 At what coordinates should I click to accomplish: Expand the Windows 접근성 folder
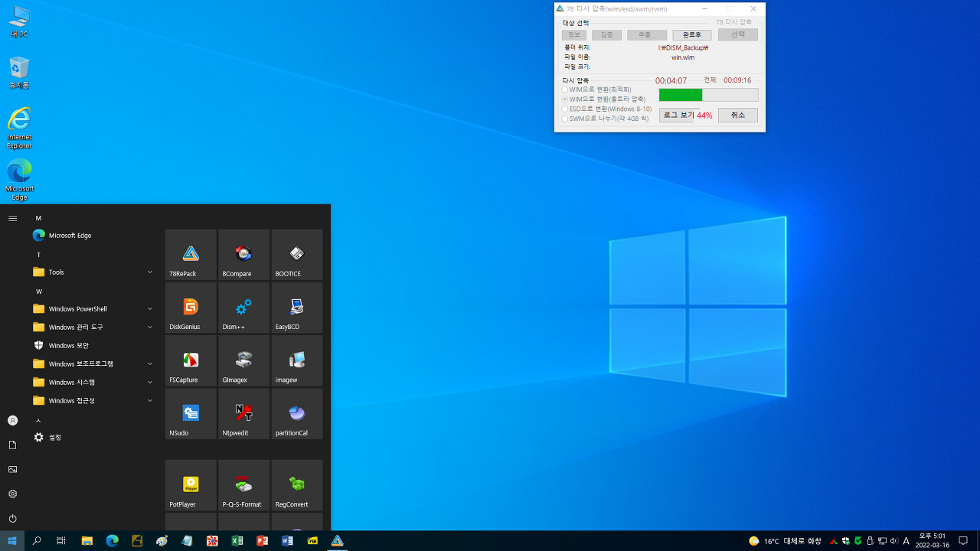93,400
